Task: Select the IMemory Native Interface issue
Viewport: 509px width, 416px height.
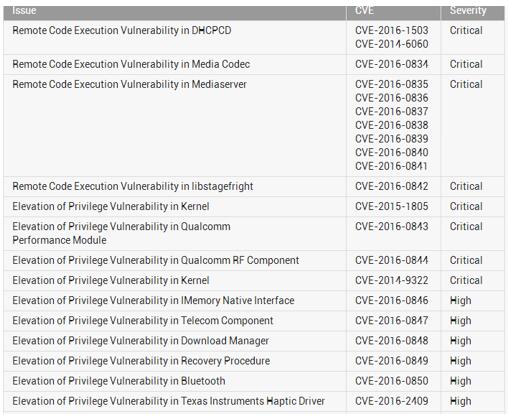Action: tap(153, 301)
